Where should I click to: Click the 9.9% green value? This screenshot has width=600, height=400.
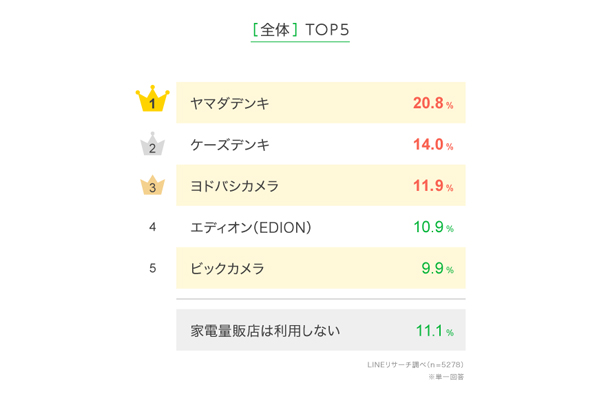(437, 268)
